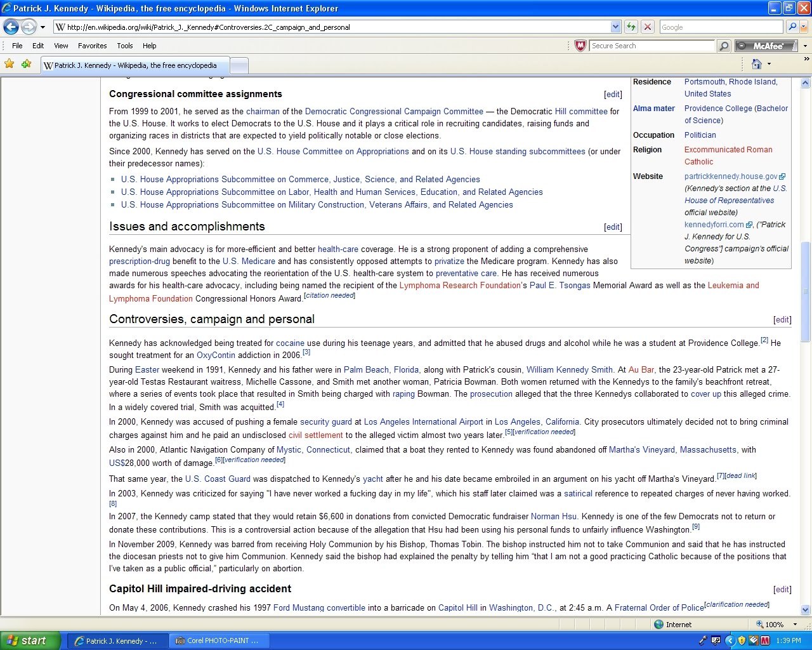Click the page scrollbar down arrow

(x=806, y=610)
